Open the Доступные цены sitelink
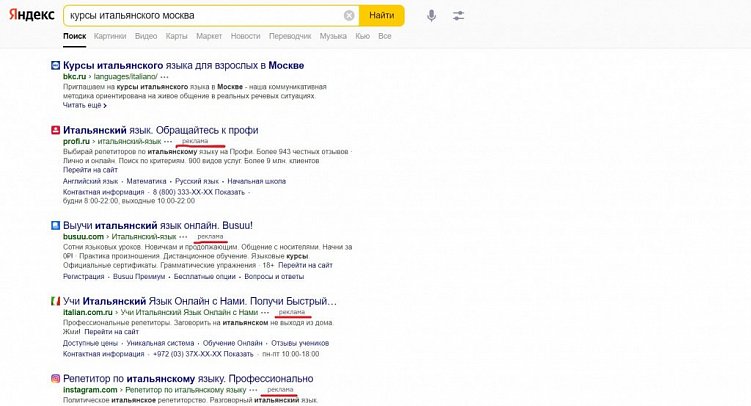Image resolution: width=751 pixels, height=406 pixels. [x=91, y=343]
